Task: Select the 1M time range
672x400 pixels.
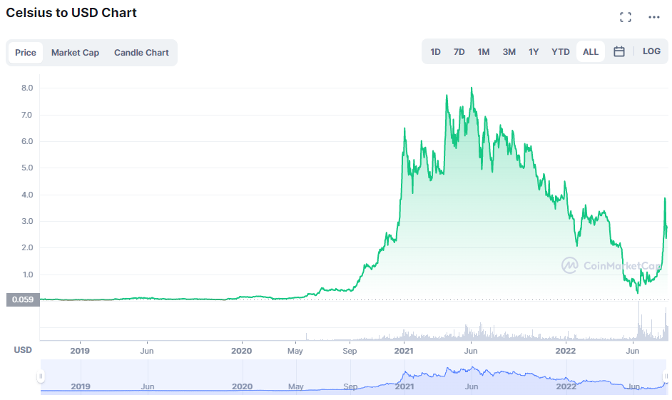Action: tap(483, 52)
